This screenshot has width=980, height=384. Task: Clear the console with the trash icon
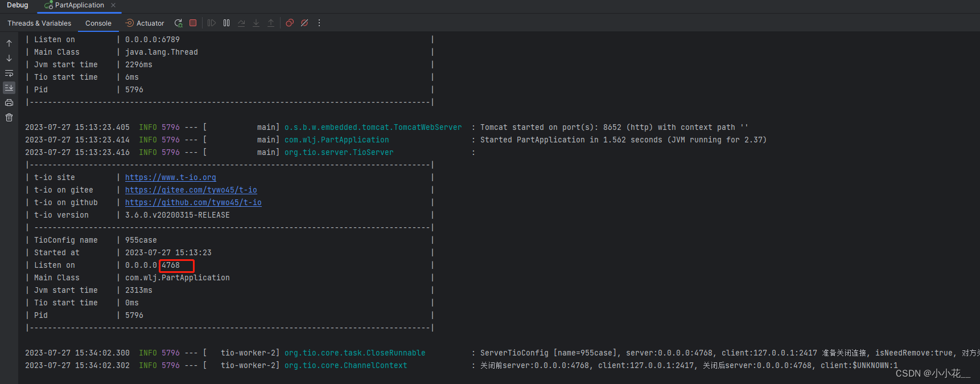[9, 117]
